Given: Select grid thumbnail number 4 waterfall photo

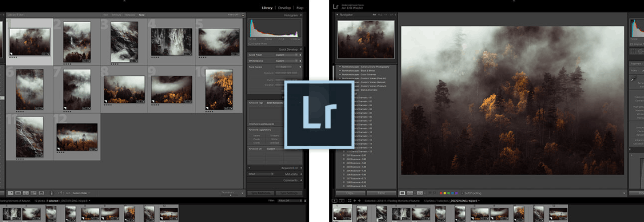Looking at the screenshot, I should click(172, 42).
